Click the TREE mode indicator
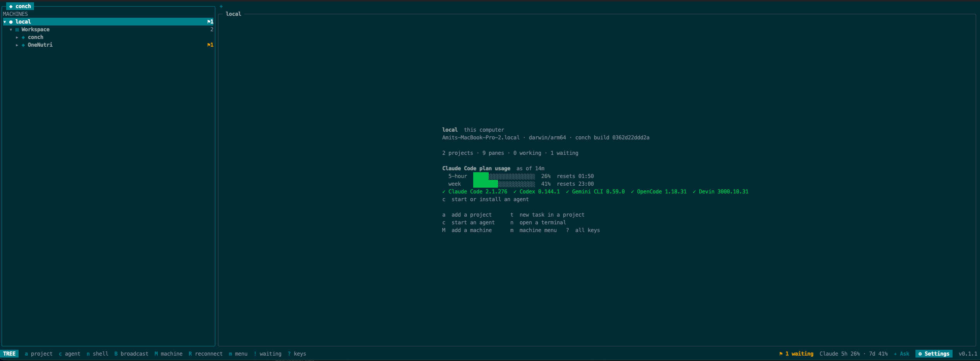980x361 pixels. [9, 354]
